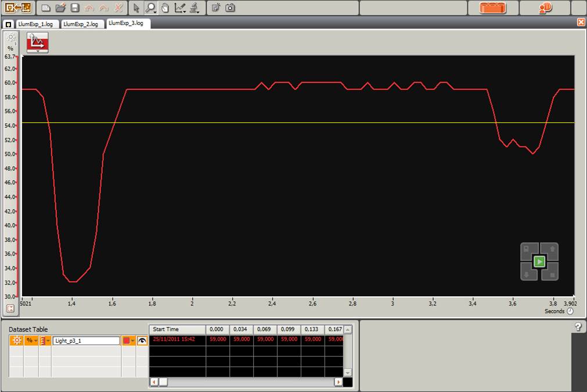Viewport: 587px width, 392px height.
Task: Activate the Pan hand tool
Action: tap(165, 8)
